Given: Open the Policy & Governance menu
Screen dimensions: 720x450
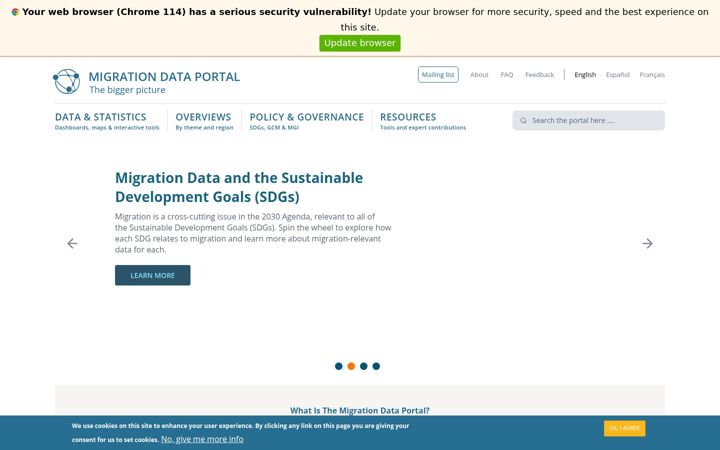Looking at the screenshot, I should (x=307, y=117).
